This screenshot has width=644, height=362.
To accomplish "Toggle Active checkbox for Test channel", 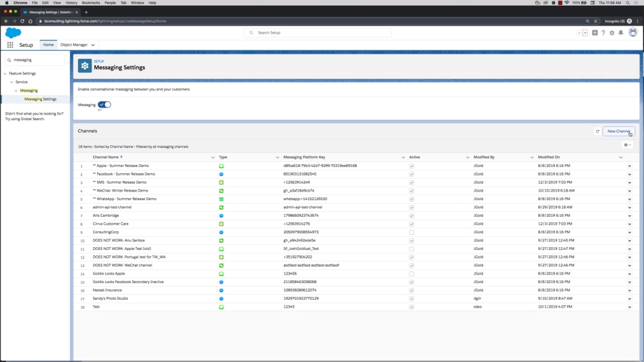I will pyautogui.click(x=412, y=307).
